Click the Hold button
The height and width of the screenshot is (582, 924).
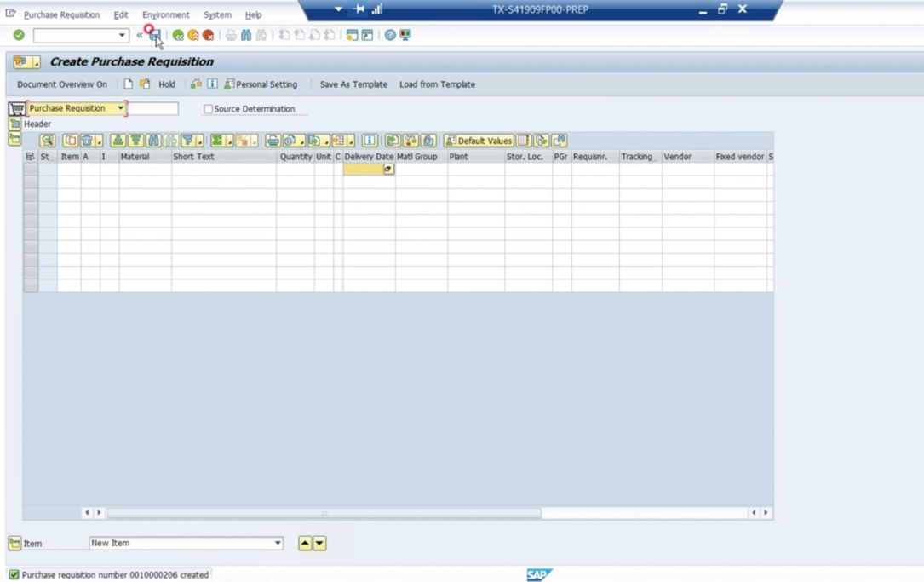coord(167,84)
